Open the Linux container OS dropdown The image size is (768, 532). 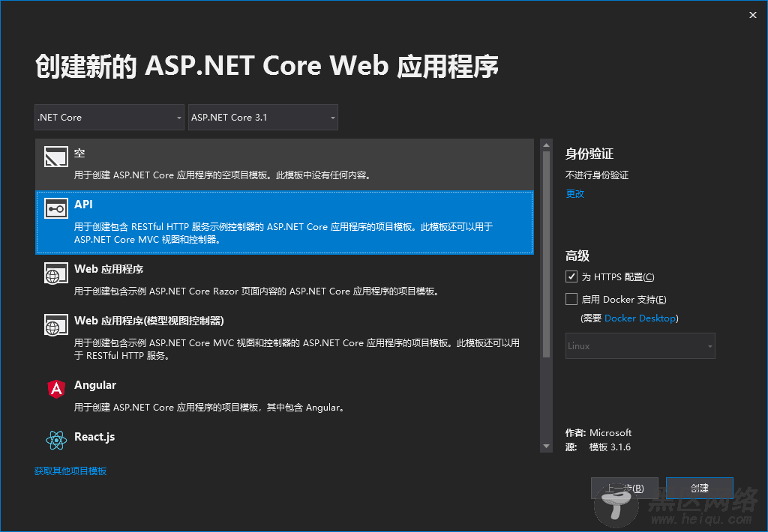[x=640, y=346]
